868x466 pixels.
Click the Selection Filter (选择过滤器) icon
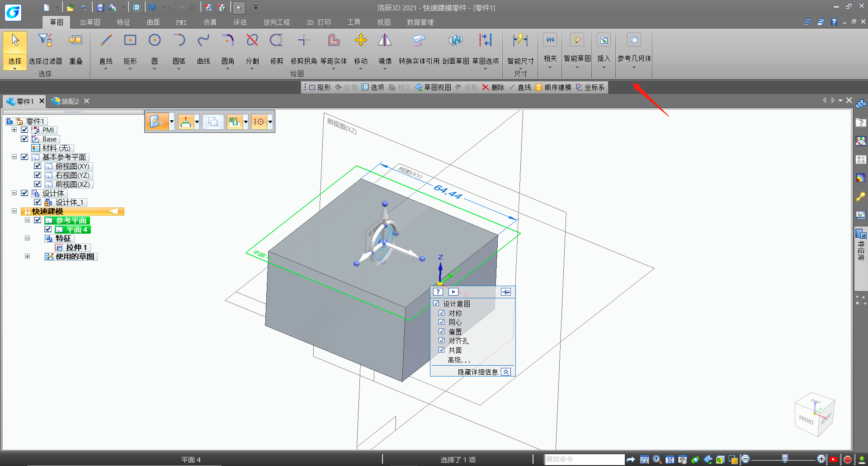(x=45, y=41)
